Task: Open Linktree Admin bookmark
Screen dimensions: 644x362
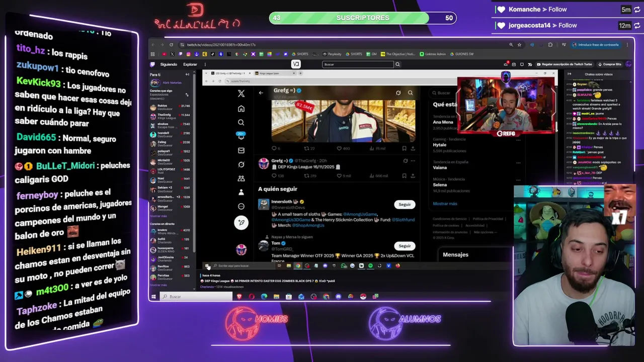Action: 433,54
